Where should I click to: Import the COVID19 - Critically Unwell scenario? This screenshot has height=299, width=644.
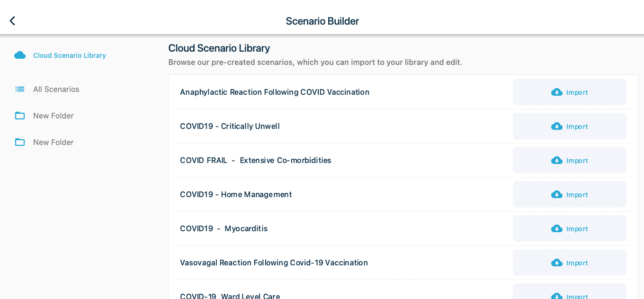click(570, 126)
